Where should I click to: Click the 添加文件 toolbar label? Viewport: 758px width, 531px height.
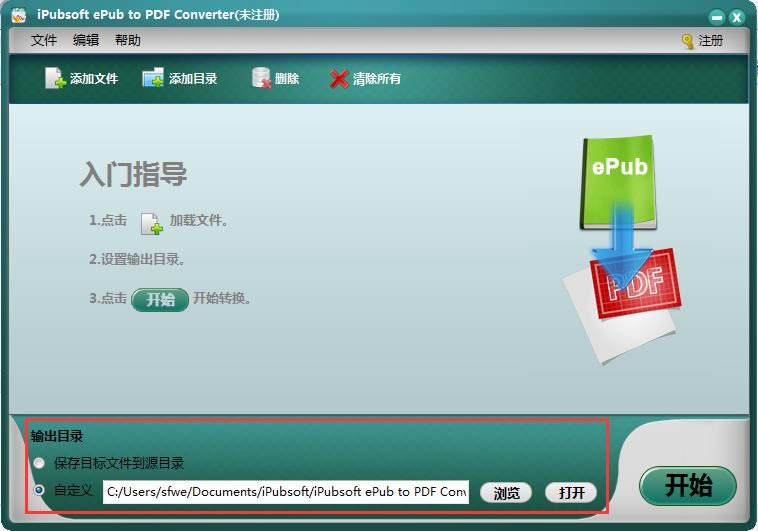coord(94,78)
